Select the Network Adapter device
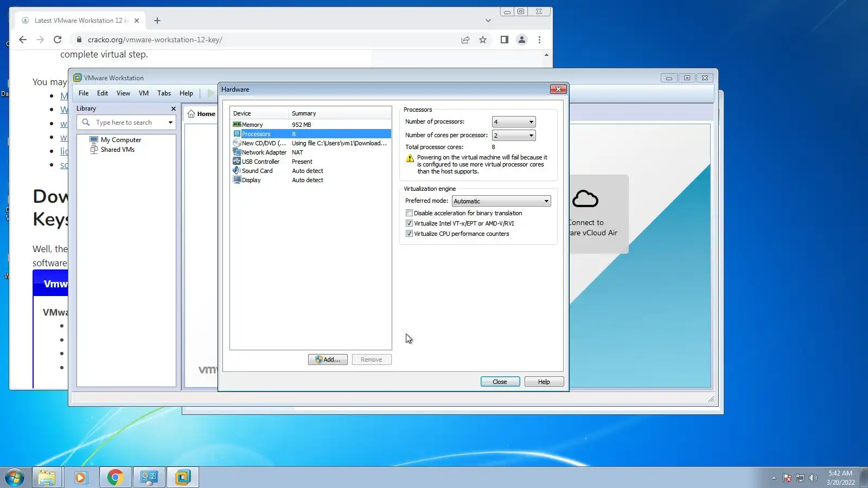Screen dimensions: 868x488 pos(311,152)
